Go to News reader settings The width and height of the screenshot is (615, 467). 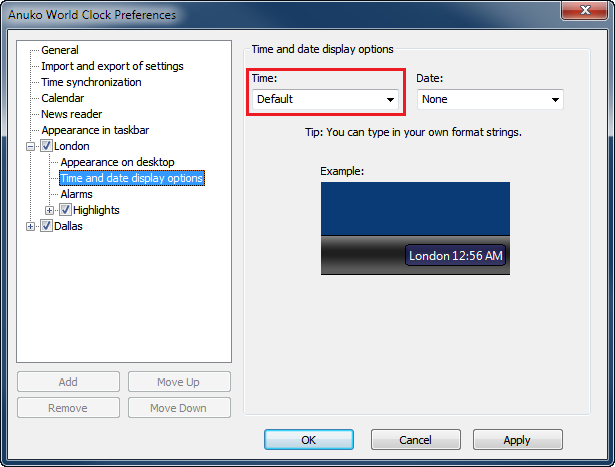pyautogui.click(x=71, y=114)
